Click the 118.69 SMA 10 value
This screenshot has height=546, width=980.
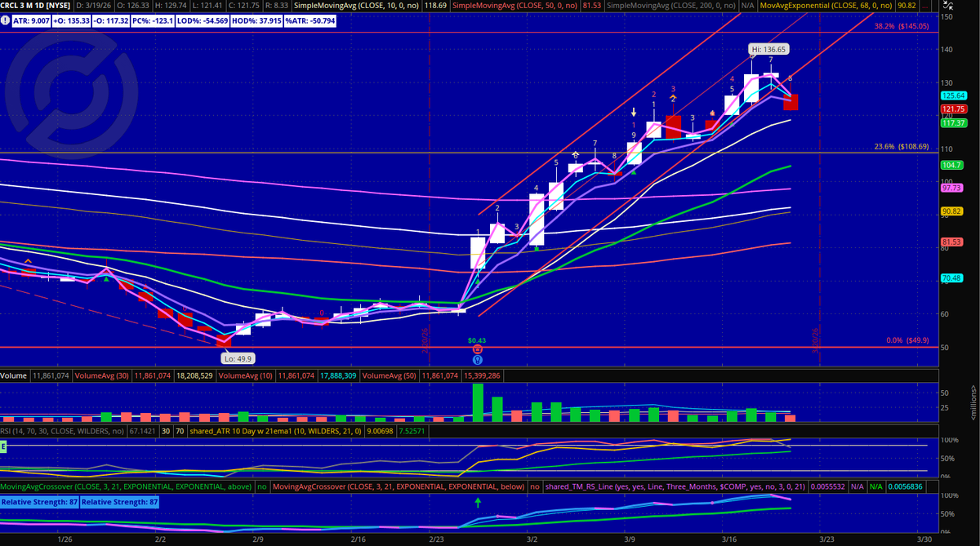(436, 6)
